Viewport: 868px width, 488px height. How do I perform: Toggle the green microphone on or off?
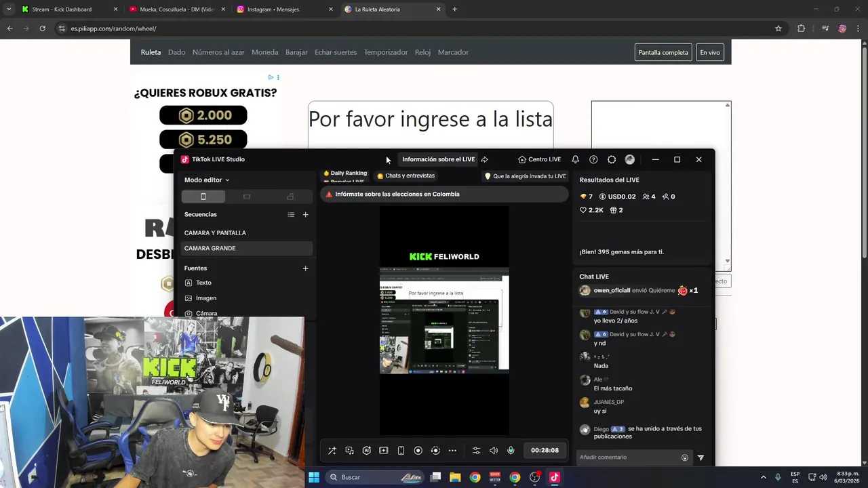511,451
